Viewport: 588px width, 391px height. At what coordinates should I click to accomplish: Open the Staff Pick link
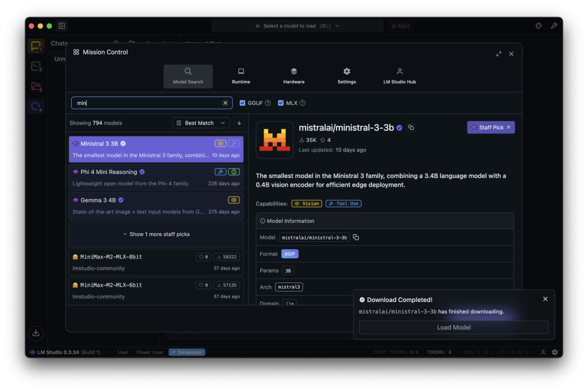[490, 127]
